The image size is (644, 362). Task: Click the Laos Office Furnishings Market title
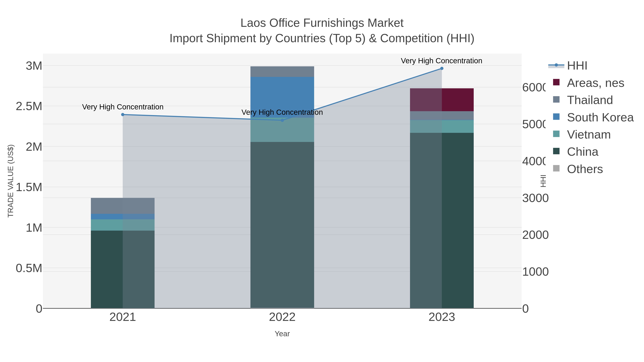tap(322, 23)
